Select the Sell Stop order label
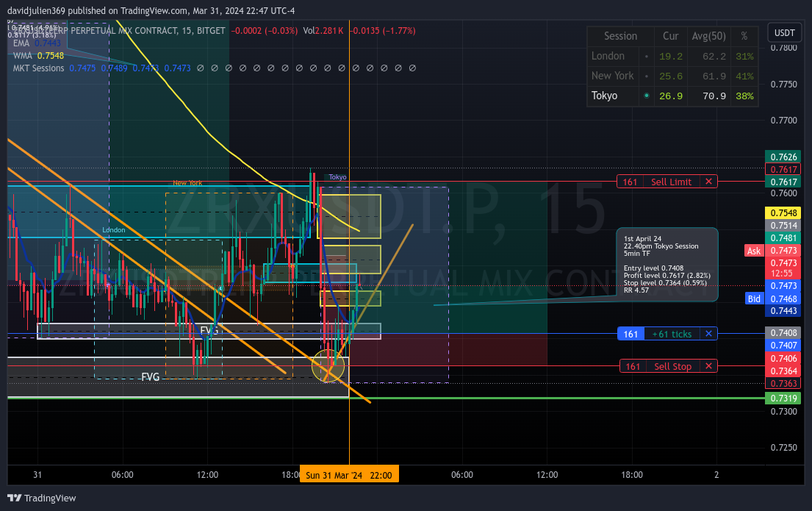The width and height of the screenshot is (812, 511). [x=672, y=366]
